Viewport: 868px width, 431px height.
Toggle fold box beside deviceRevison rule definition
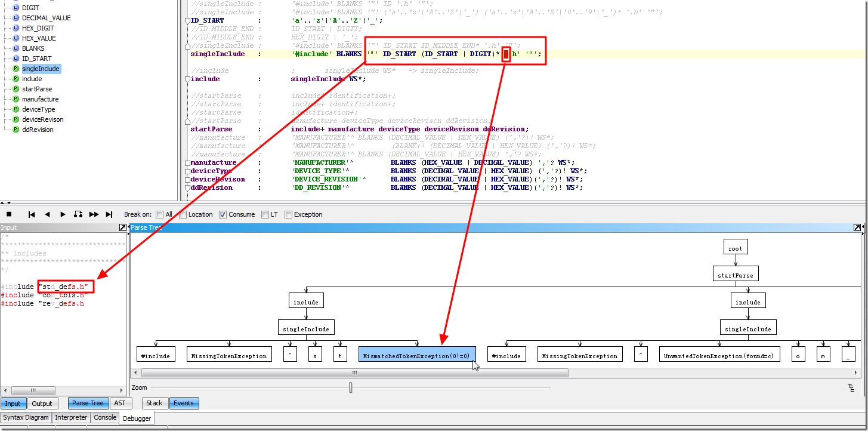[187, 180]
